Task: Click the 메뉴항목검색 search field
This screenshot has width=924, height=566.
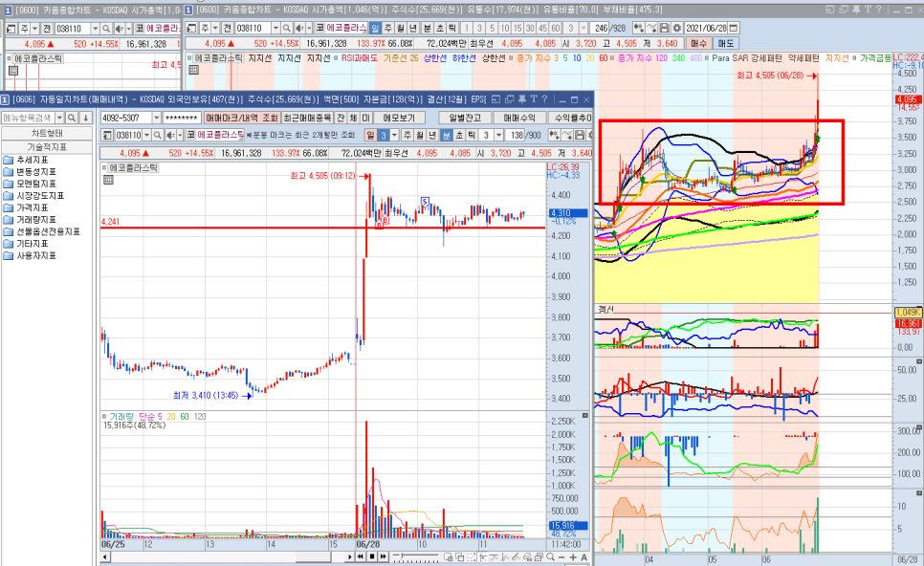Action: [28, 118]
